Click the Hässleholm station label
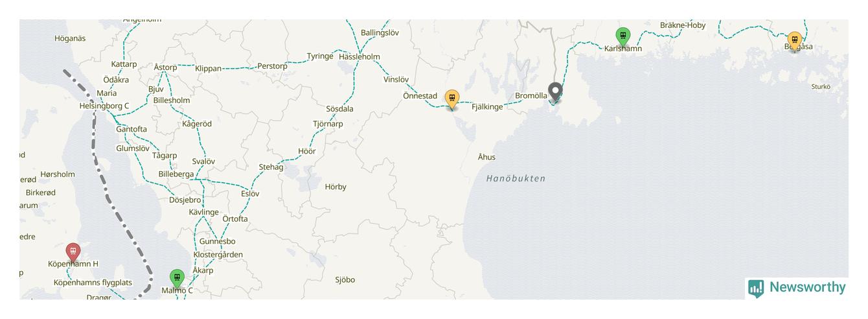 (x=360, y=56)
